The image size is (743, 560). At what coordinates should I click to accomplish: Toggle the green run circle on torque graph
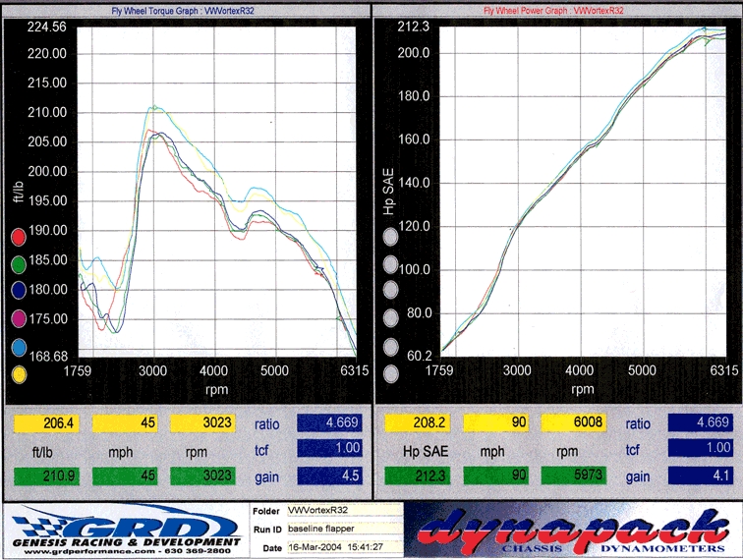click(18, 263)
